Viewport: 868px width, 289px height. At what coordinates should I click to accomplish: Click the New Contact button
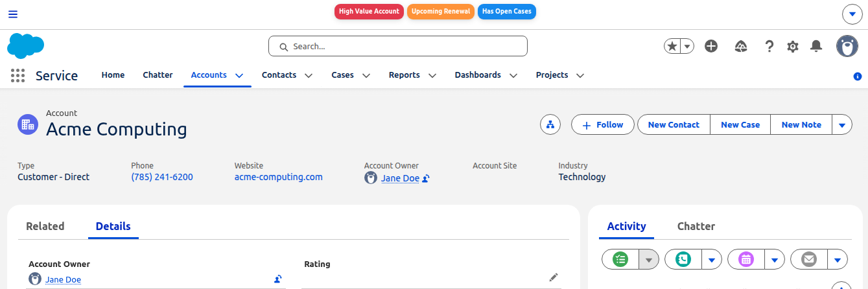click(x=674, y=124)
